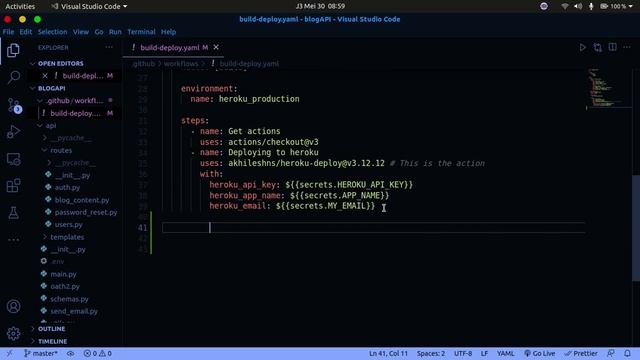Open the Go menu
Image resolution: width=640 pixels, height=360 pixels.
pos(99,32)
